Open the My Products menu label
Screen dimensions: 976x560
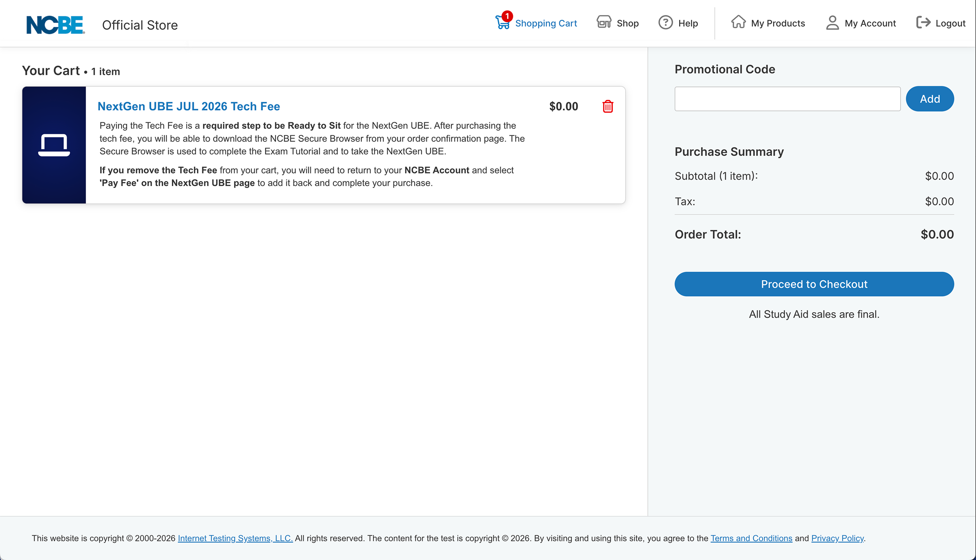(x=778, y=24)
